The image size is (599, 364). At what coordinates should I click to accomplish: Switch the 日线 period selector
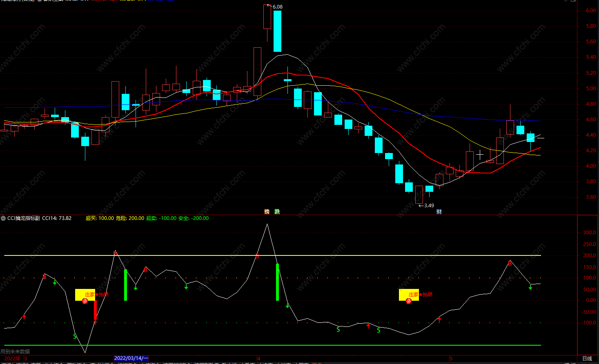(x=587, y=358)
